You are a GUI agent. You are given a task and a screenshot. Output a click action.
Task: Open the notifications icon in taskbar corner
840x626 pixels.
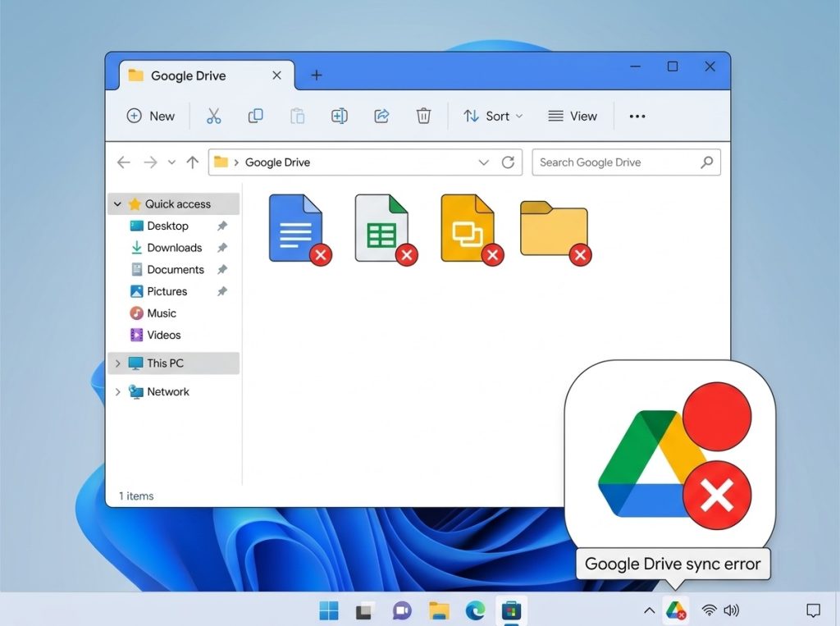click(813, 610)
